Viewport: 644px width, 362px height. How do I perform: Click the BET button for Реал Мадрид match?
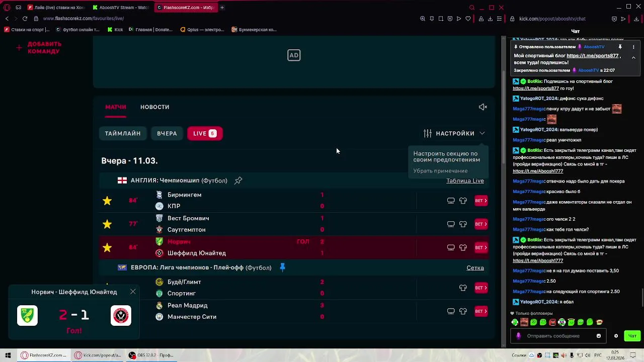click(481, 311)
